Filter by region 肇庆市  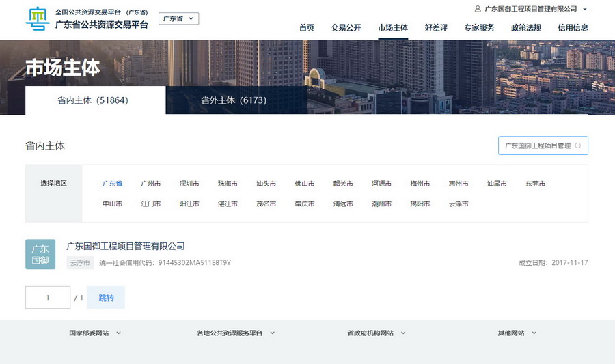click(304, 204)
